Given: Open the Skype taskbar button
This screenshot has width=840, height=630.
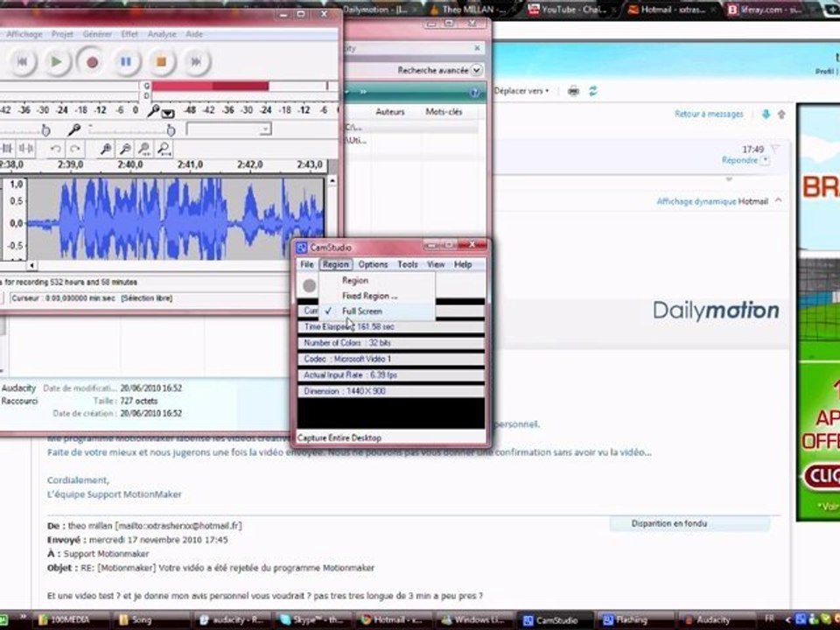Looking at the screenshot, I should point(314,619).
